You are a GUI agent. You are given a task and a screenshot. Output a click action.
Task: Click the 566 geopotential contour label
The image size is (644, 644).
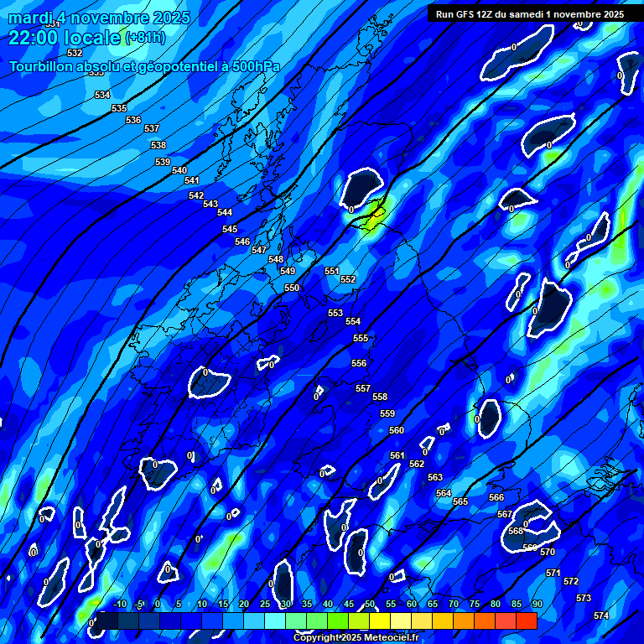(x=496, y=497)
